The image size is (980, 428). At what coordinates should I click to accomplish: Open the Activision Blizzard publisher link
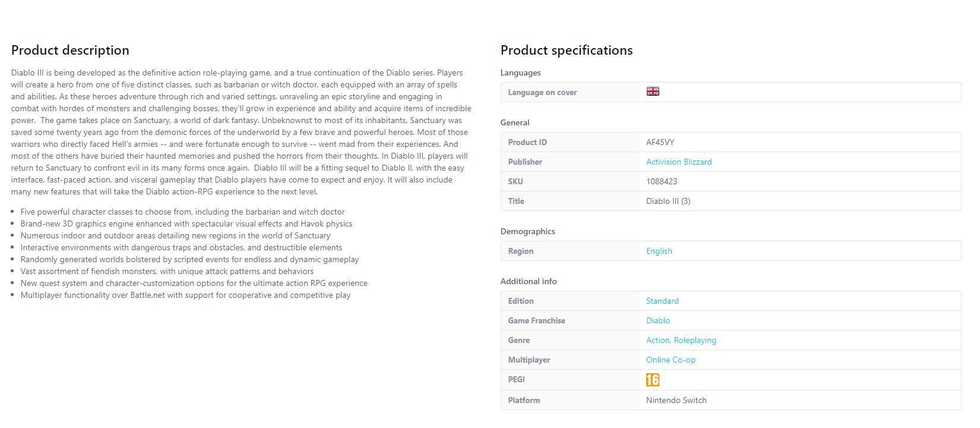click(x=678, y=162)
